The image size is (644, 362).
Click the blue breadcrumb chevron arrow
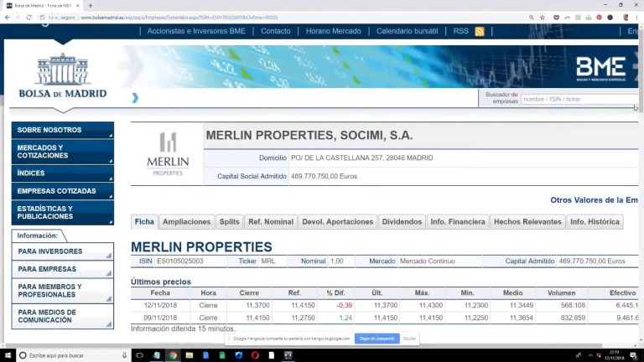tap(135, 98)
